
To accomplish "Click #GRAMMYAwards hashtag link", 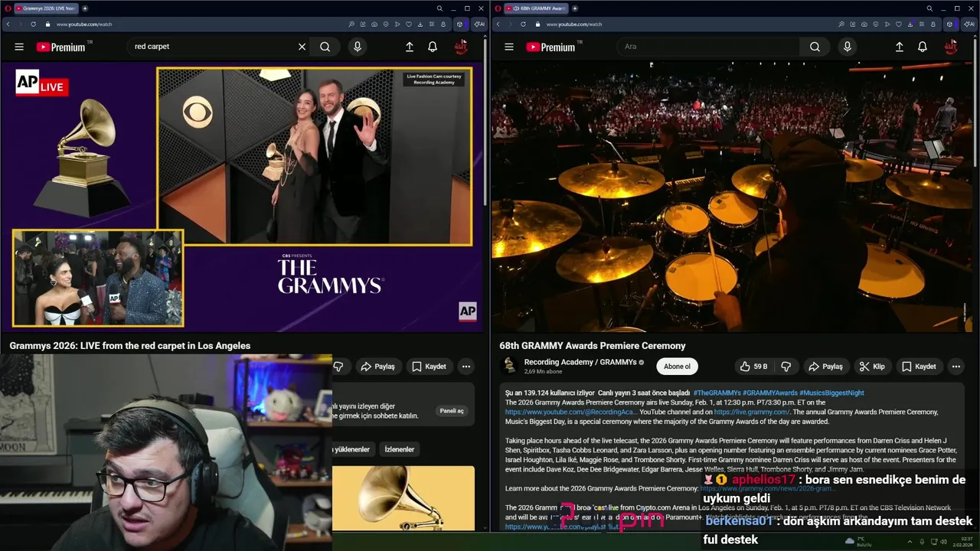I will pyautogui.click(x=769, y=393).
